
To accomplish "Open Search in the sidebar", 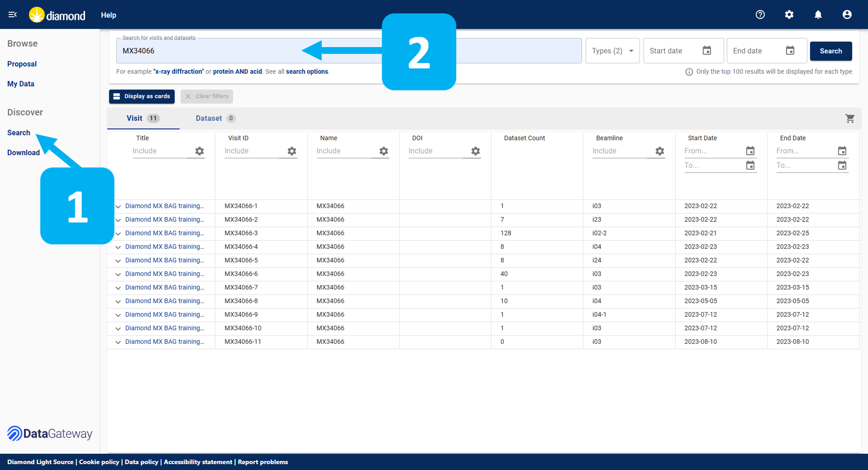I will tap(19, 133).
